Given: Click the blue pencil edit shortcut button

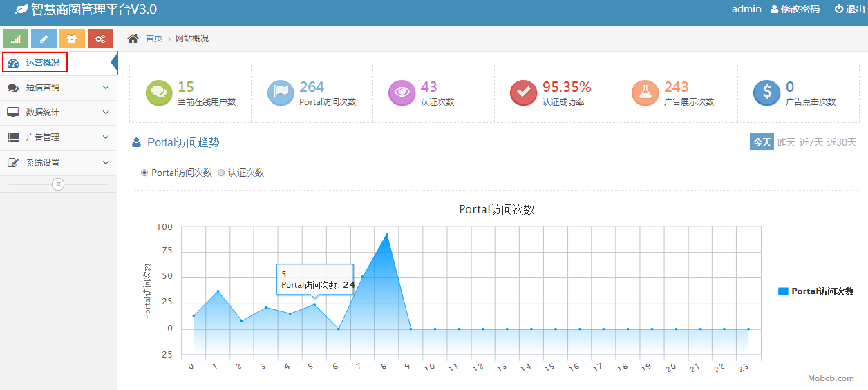Looking at the screenshot, I should click(x=44, y=39).
